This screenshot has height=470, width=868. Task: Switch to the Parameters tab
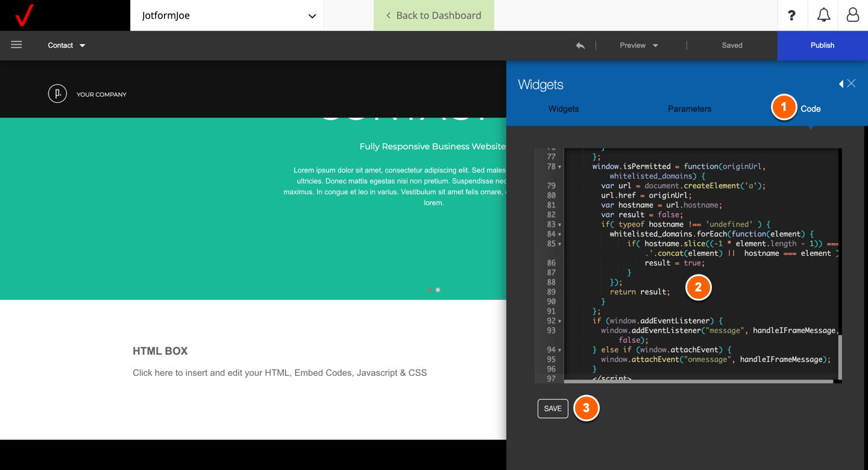(x=689, y=109)
